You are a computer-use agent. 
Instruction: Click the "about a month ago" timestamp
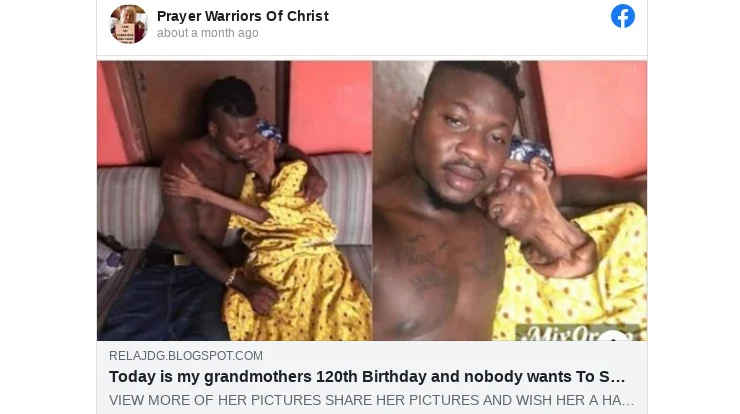208,33
